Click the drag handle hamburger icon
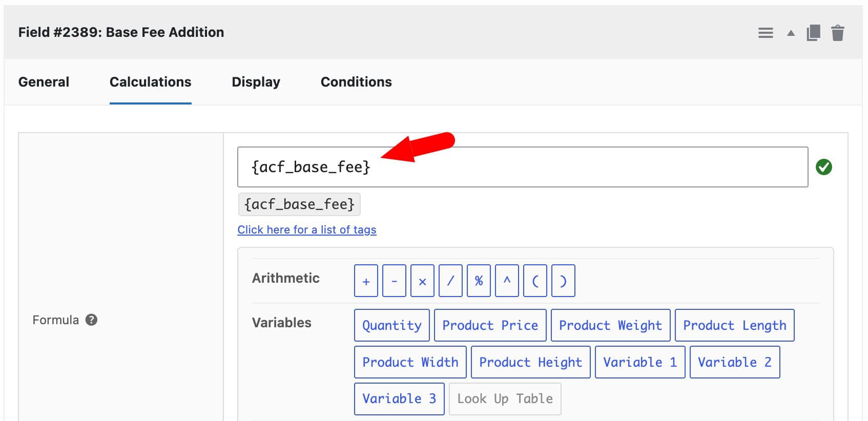 (766, 33)
